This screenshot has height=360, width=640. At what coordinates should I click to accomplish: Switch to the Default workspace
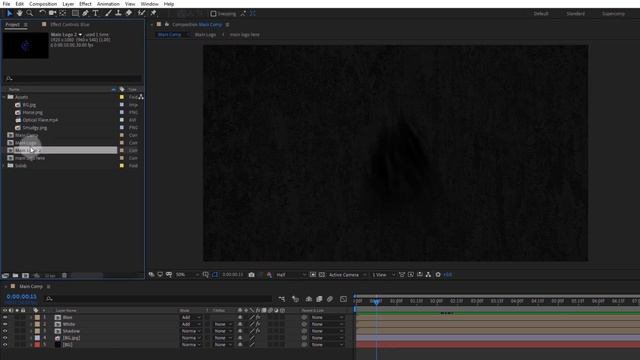541,13
